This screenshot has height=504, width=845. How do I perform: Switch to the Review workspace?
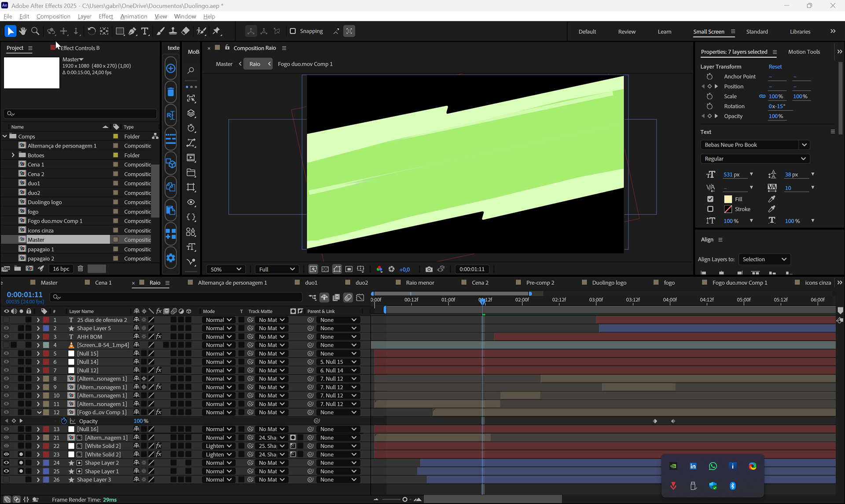626,32
